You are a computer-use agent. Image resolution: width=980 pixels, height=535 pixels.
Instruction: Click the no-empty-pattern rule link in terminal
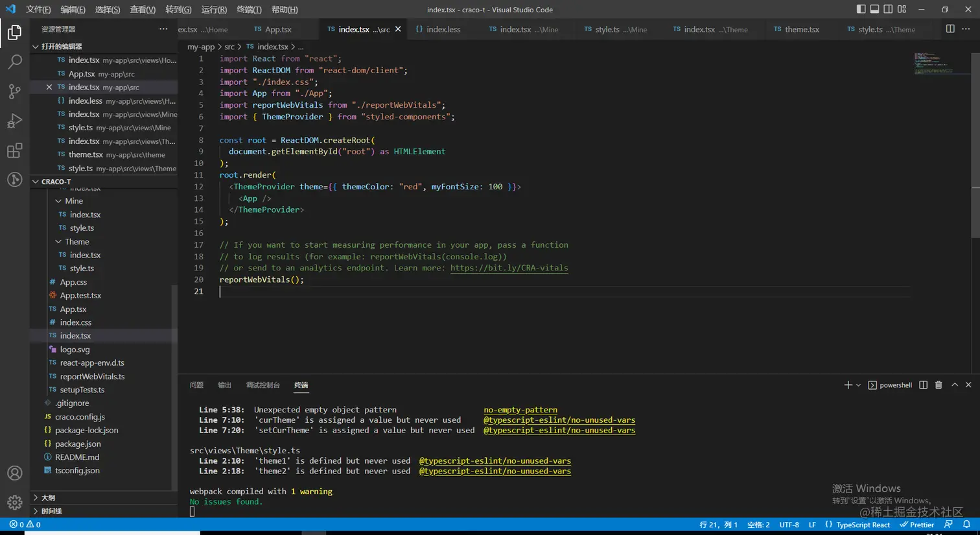(x=520, y=410)
